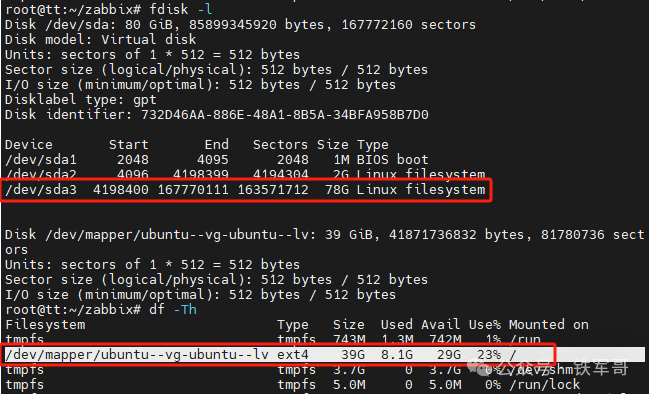
Task: Select the 'df -Th' command text
Action: [173, 309]
